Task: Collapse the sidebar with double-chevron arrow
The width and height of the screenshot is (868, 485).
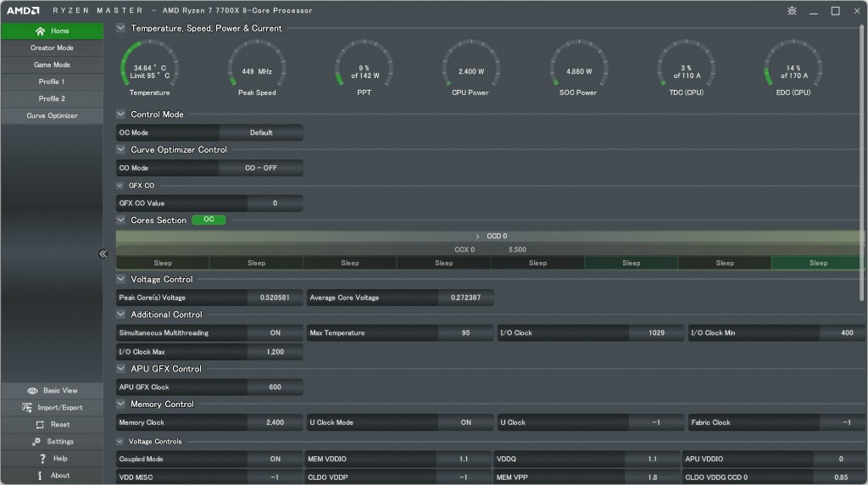Action: pyautogui.click(x=103, y=254)
